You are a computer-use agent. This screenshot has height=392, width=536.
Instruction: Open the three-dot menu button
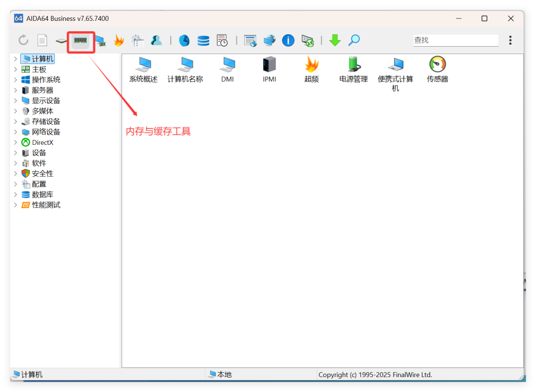(510, 40)
